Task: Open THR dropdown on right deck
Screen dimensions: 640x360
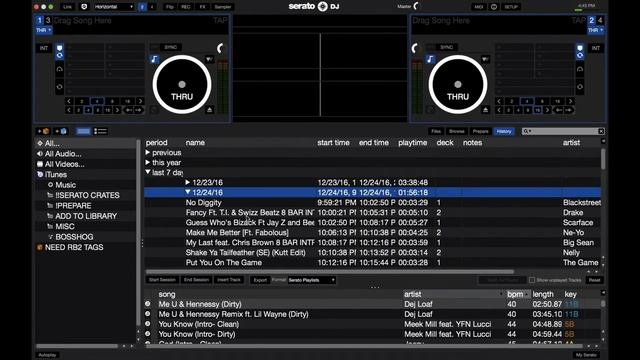Action: click(596, 30)
